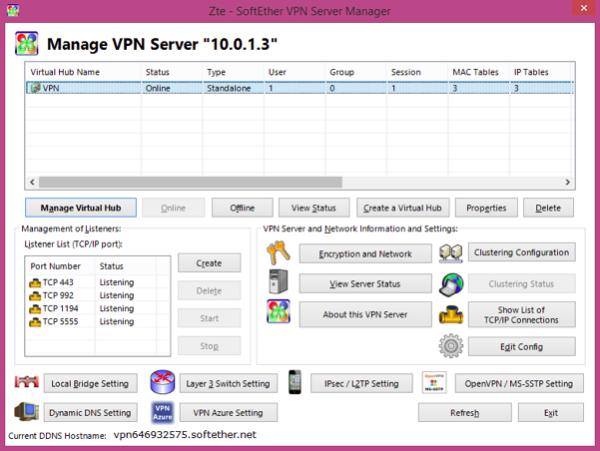Open hub Properties
Screen dimensions: 600x451
tap(486, 208)
